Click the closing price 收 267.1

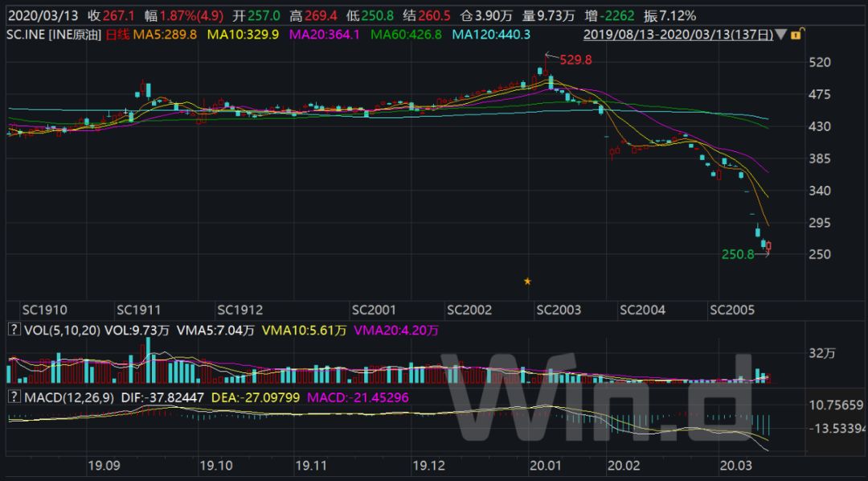pos(111,15)
